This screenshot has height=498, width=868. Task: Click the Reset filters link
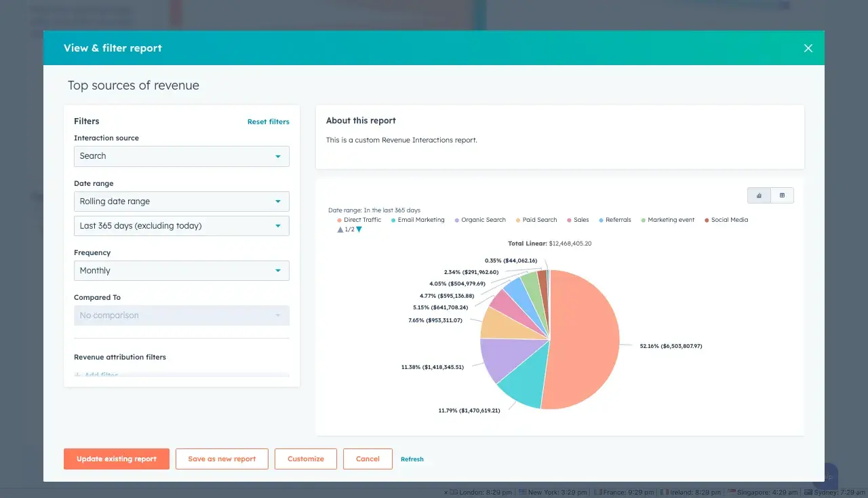click(268, 122)
